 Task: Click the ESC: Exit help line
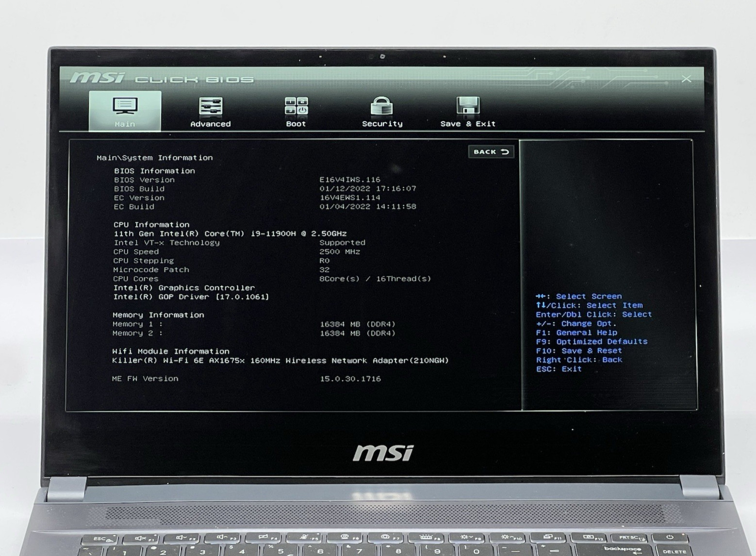click(559, 369)
